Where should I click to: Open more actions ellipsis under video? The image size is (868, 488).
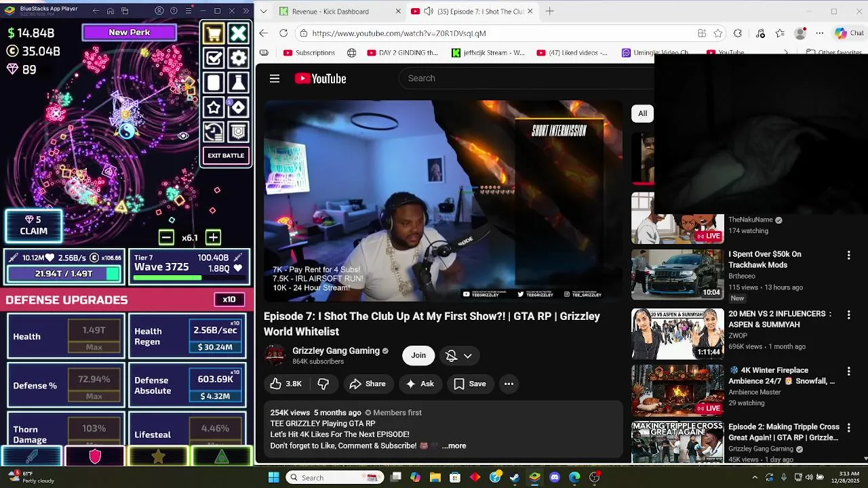509,384
